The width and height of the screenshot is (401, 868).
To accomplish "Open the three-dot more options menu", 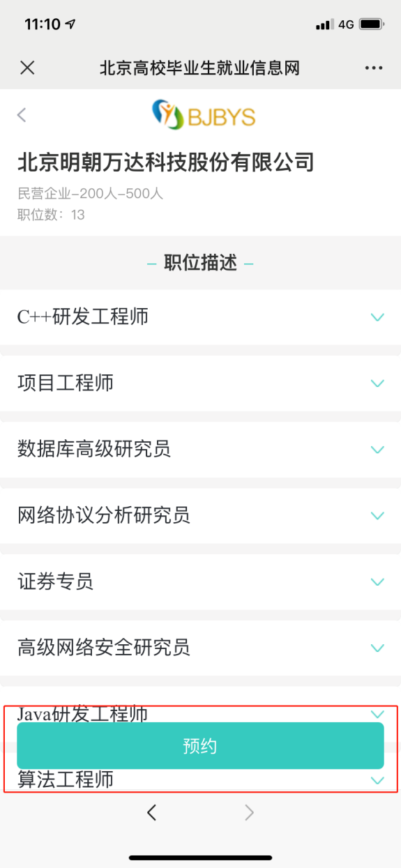I will (374, 68).
